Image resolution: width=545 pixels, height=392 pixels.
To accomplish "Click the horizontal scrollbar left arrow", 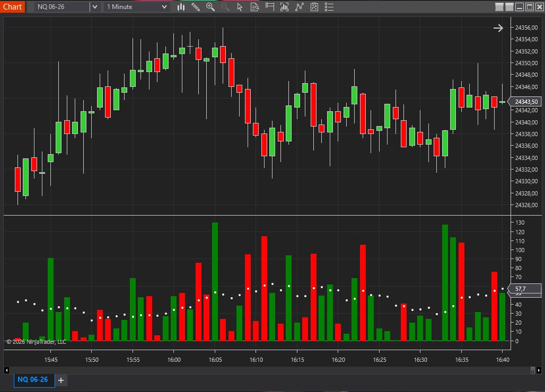I will pos(6,370).
